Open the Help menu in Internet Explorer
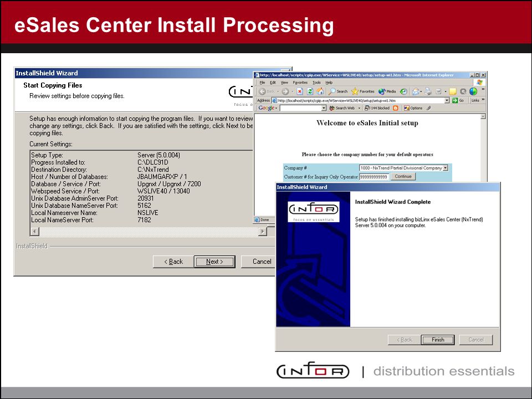Viewport: 532px width, 399px height. click(x=329, y=83)
